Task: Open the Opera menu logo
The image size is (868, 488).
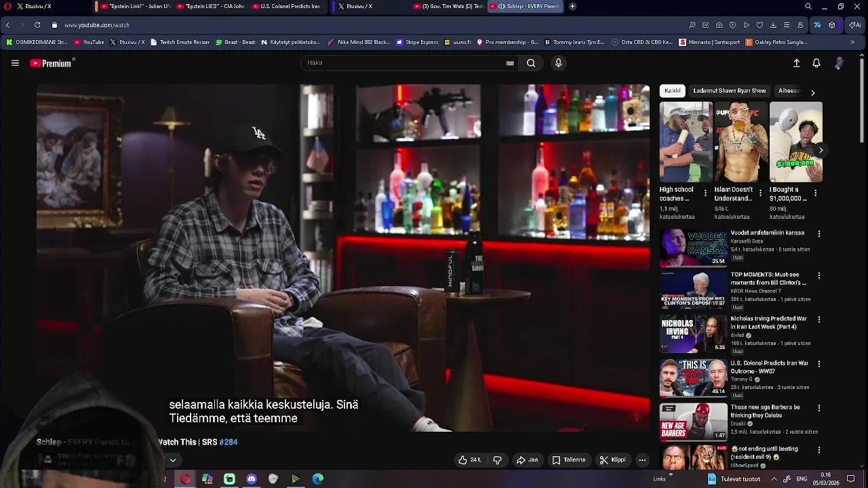Action: tap(7, 6)
